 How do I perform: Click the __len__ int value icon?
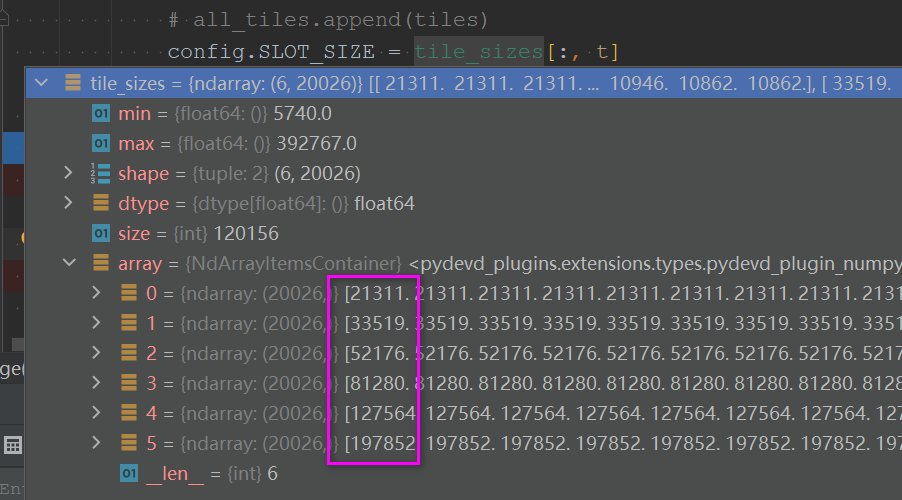tap(129, 474)
